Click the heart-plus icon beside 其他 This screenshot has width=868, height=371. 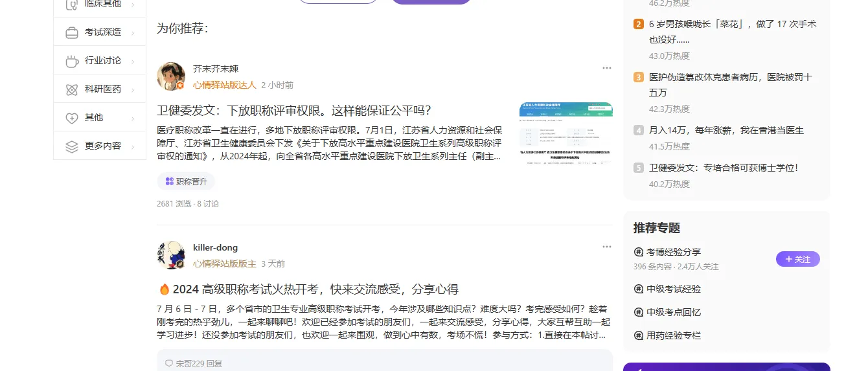click(72, 118)
